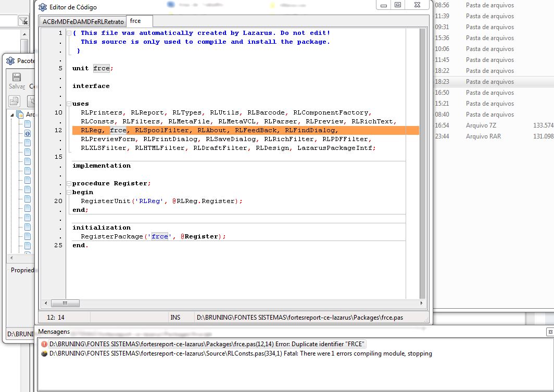Select the Arquivo 7Z row in explorer
554x392 pixels.
pos(494,126)
